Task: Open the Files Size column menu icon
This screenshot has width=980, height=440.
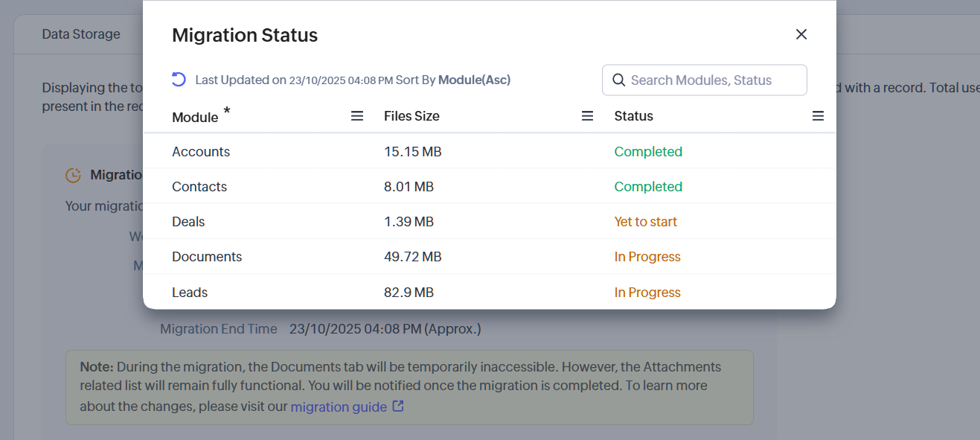Action: (587, 116)
